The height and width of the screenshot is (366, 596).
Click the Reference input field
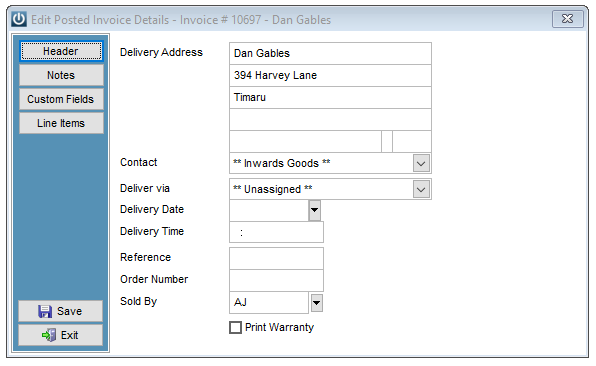(x=276, y=258)
